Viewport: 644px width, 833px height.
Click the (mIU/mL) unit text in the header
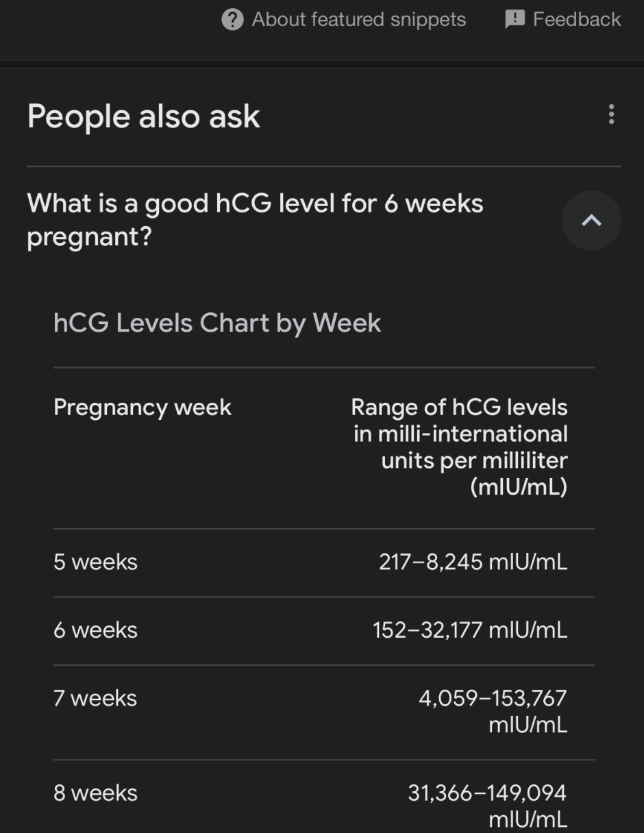[519, 488]
